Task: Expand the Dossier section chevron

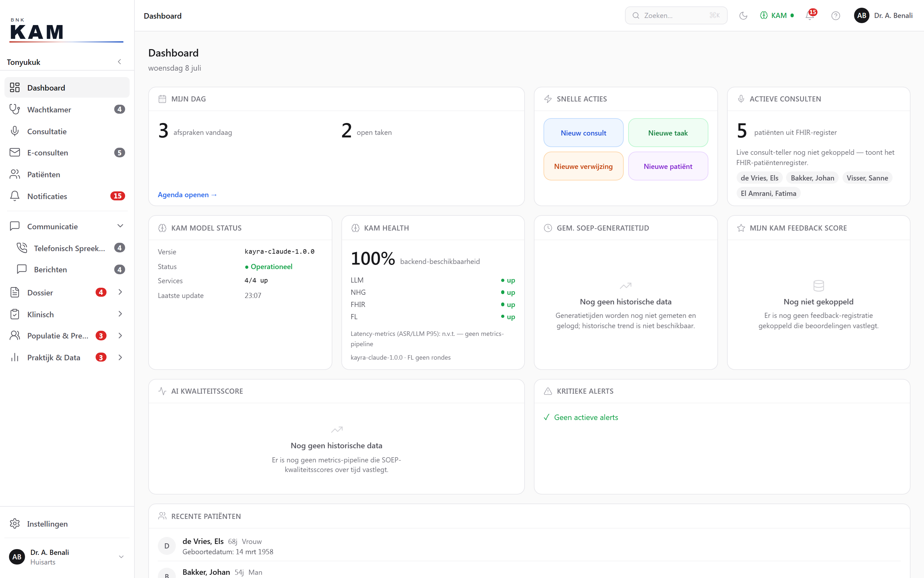Action: point(120,292)
